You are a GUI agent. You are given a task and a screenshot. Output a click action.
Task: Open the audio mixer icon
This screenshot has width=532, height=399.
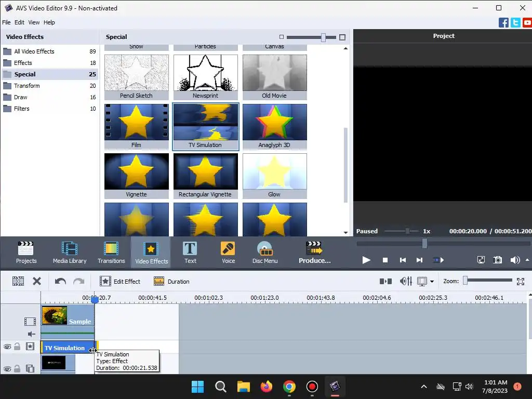pyautogui.click(x=406, y=281)
